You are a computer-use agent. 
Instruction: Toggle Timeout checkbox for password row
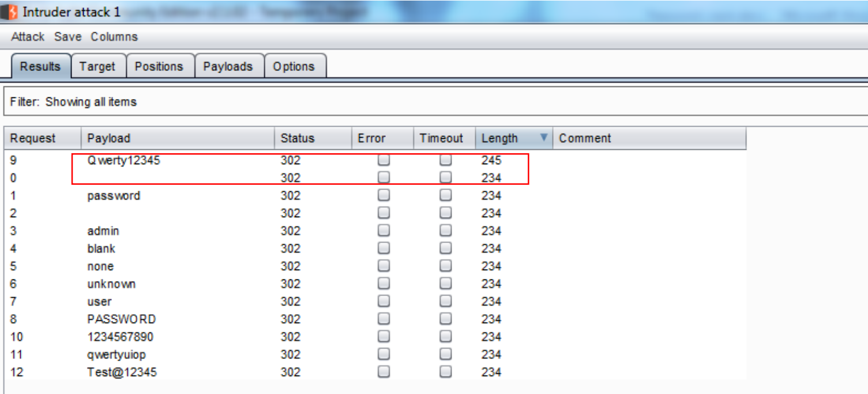coord(445,196)
